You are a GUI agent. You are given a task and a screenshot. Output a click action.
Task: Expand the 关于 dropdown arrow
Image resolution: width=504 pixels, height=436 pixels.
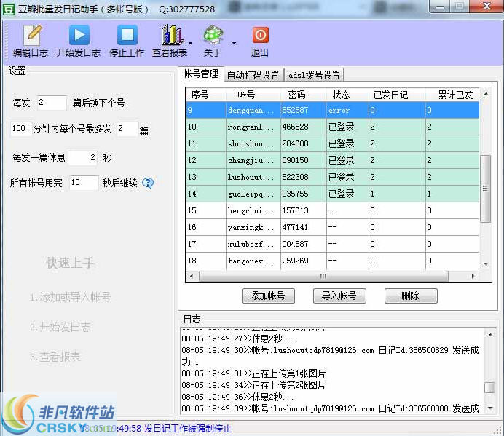click(234, 43)
